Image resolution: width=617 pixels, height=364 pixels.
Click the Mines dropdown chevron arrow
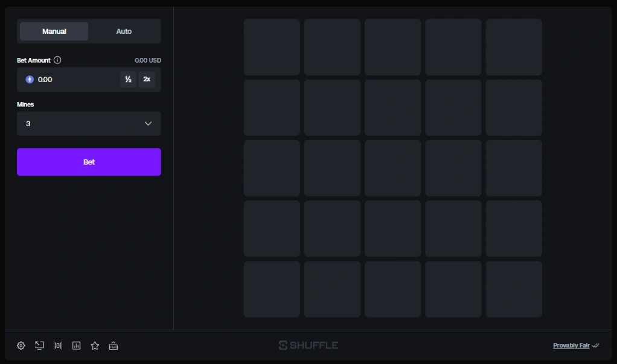148,124
